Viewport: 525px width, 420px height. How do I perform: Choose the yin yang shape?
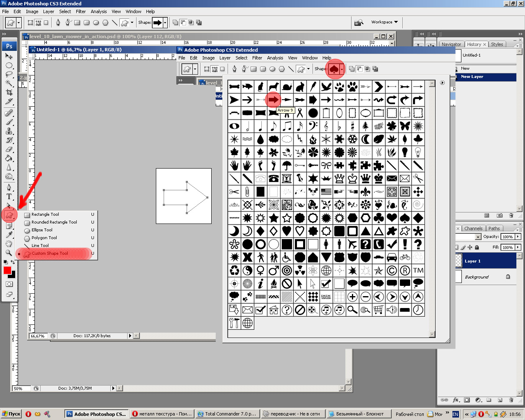247,270
